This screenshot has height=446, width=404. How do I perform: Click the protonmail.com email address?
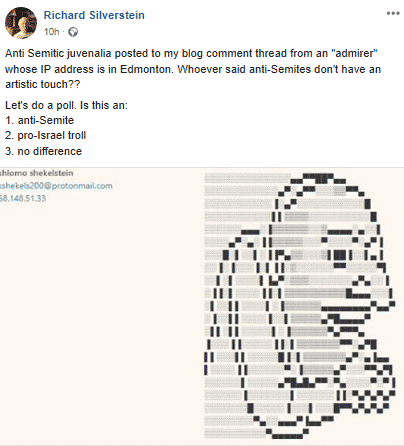coord(56,186)
